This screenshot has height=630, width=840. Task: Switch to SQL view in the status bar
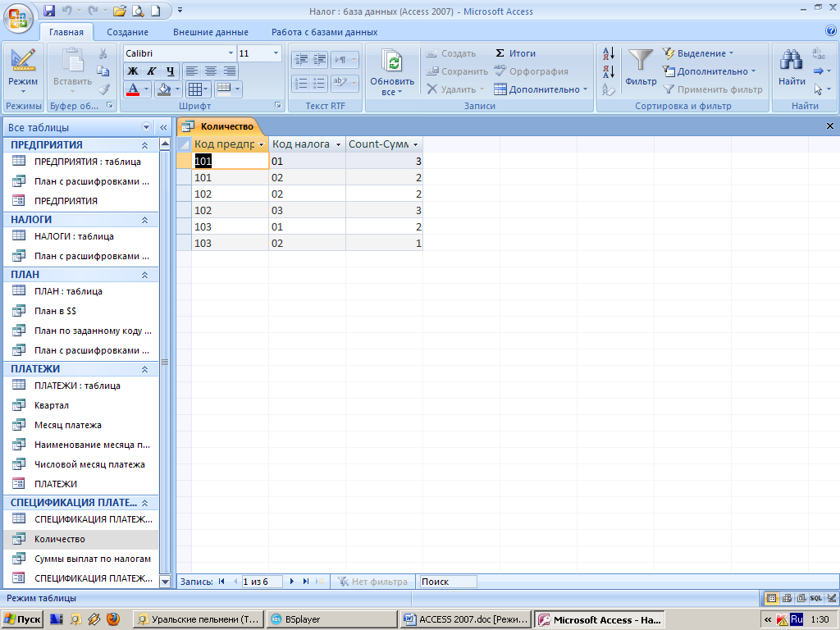click(x=816, y=598)
